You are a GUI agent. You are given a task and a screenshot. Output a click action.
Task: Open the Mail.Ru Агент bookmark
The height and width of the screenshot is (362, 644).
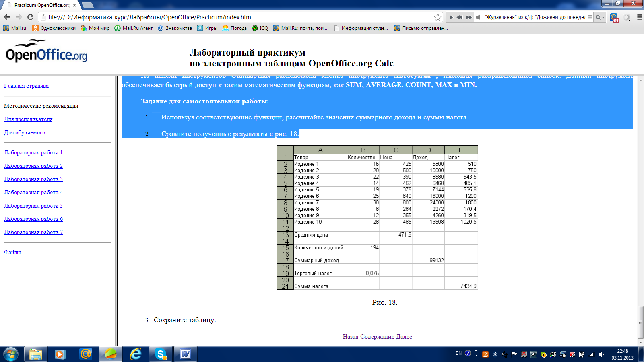(x=134, y=28)
